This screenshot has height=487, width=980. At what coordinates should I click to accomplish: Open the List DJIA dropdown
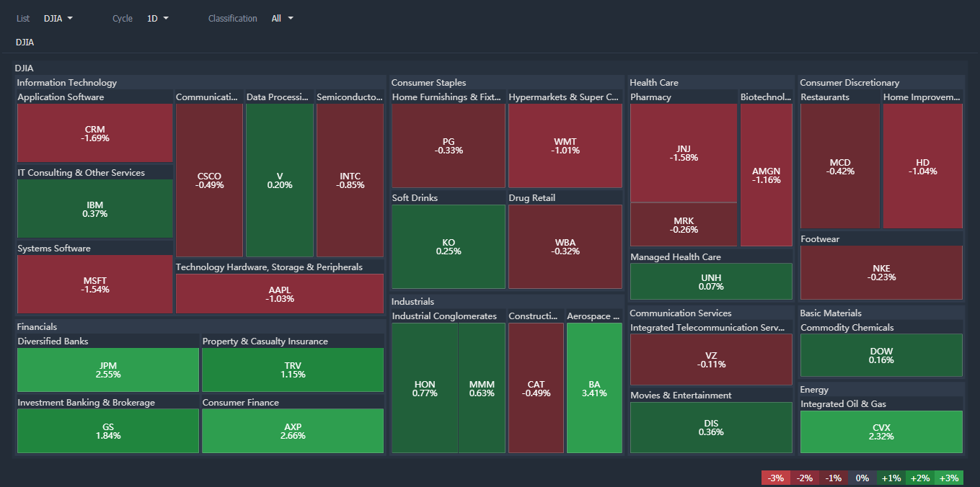point(58,19)
